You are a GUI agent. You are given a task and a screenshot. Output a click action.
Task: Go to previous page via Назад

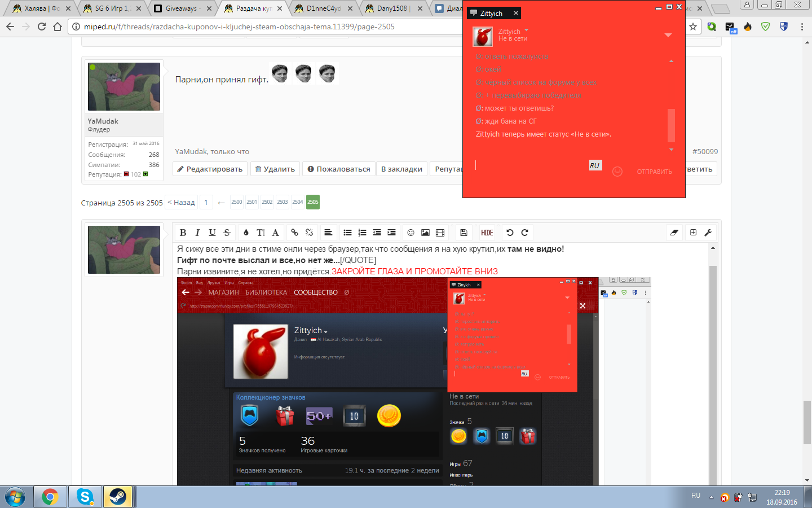pos(181,202)
